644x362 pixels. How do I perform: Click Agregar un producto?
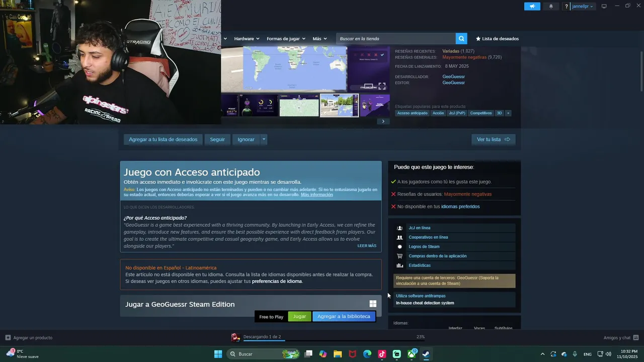[29, 337]
